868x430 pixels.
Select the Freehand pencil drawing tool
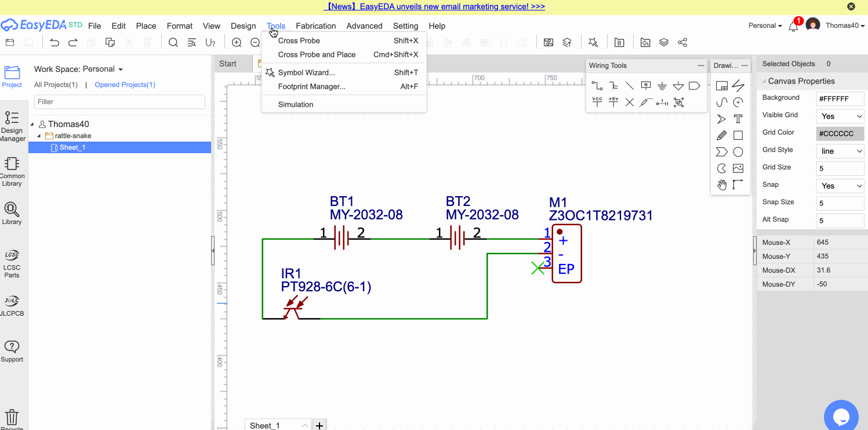coord(722,135)
